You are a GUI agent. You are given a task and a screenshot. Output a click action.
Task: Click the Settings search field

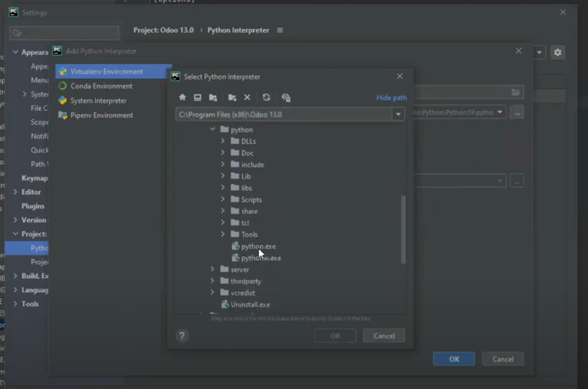[65, 33]
